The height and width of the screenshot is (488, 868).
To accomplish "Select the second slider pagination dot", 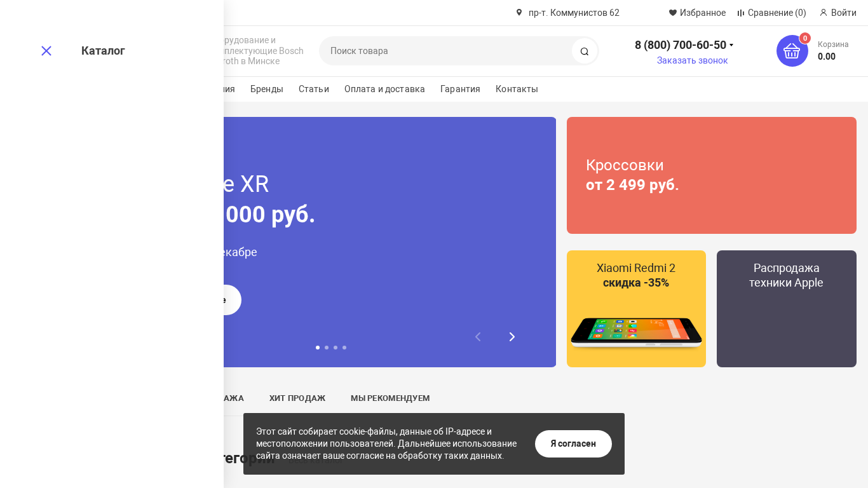I will point(327,348).
